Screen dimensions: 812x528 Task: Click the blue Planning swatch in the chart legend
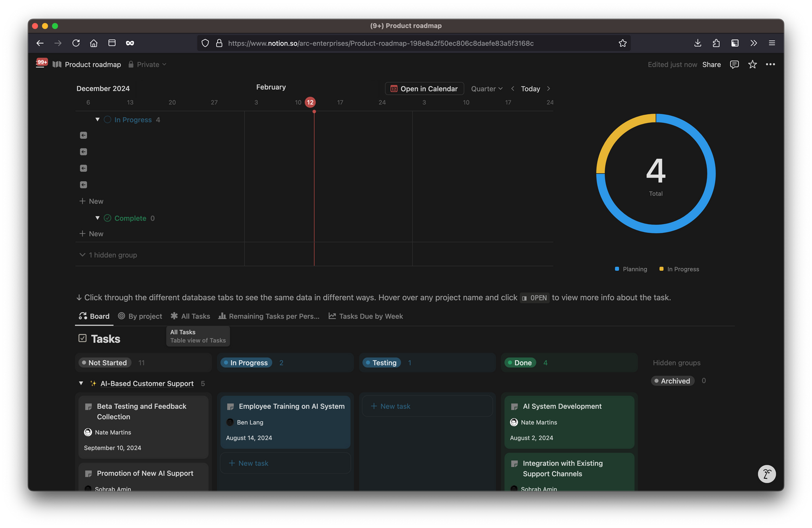click(x=617, y=269)
